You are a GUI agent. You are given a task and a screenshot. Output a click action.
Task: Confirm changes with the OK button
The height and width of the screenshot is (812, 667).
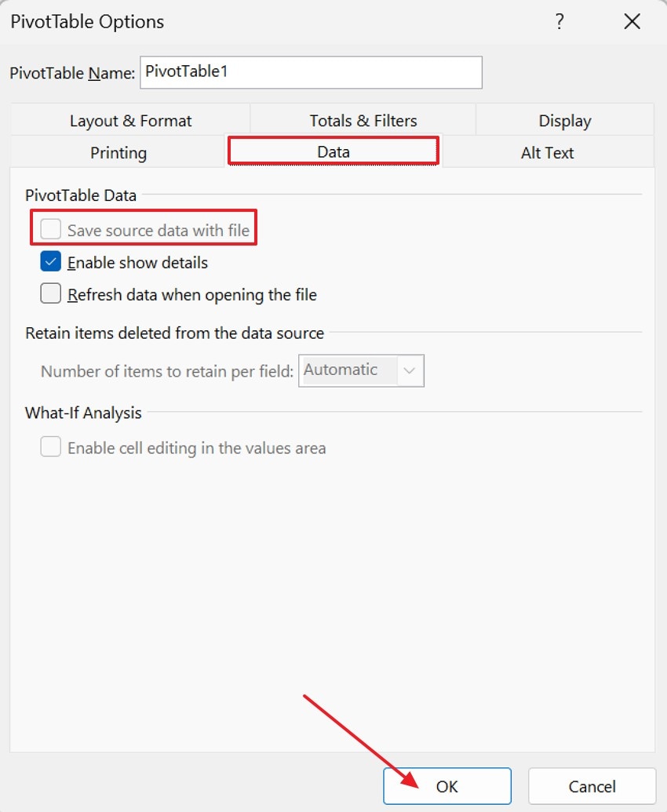(446, 785)
